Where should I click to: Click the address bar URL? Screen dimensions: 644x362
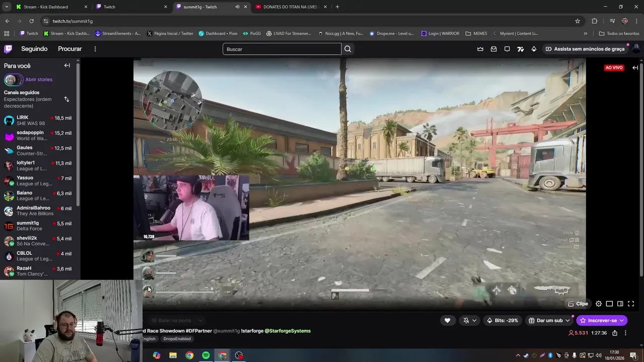click(72, 21)
